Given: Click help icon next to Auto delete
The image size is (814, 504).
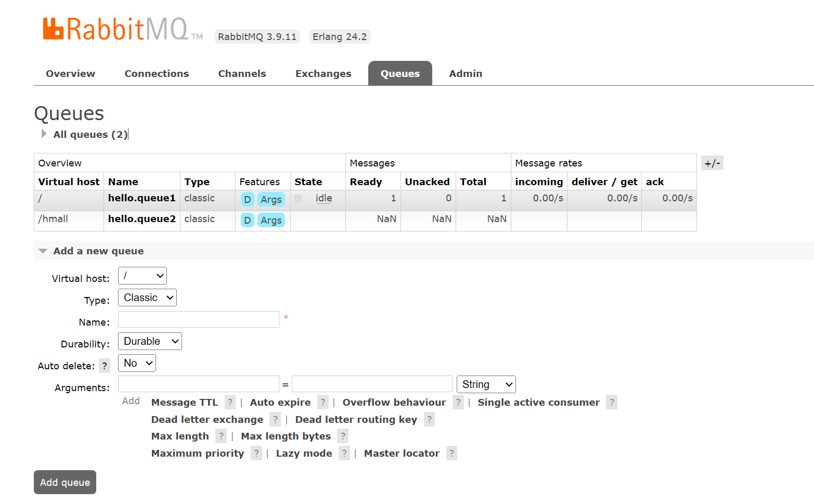Looking at the screenshot, I should point(105,366).
